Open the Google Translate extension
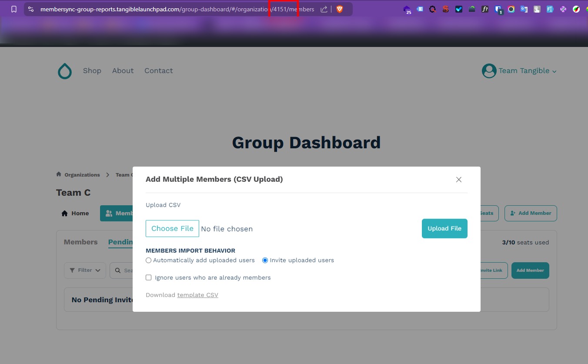The image size is (588, 364). point(523,9)
